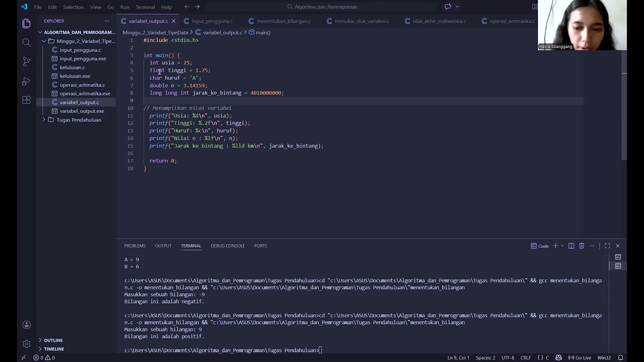Switch to the nilai_akhir_mahasiswa.c tab

[x=439, y=21]
